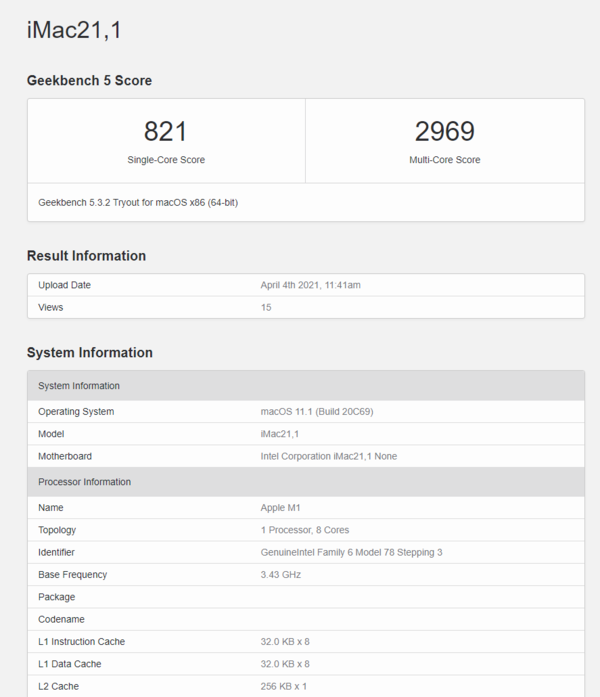
Task: Select the 3.43 GHz value
Action: pos(281,574)
